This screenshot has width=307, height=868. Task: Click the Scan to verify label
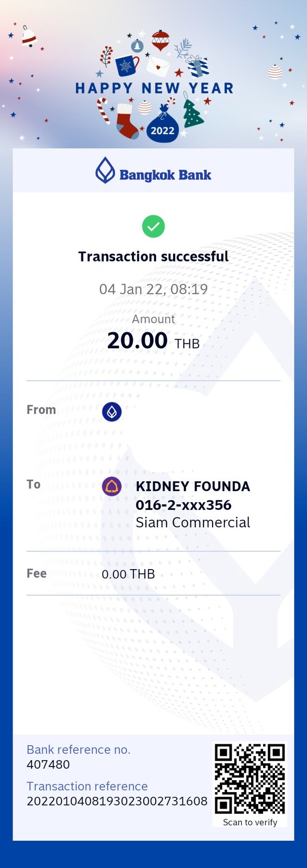(250, 822)
